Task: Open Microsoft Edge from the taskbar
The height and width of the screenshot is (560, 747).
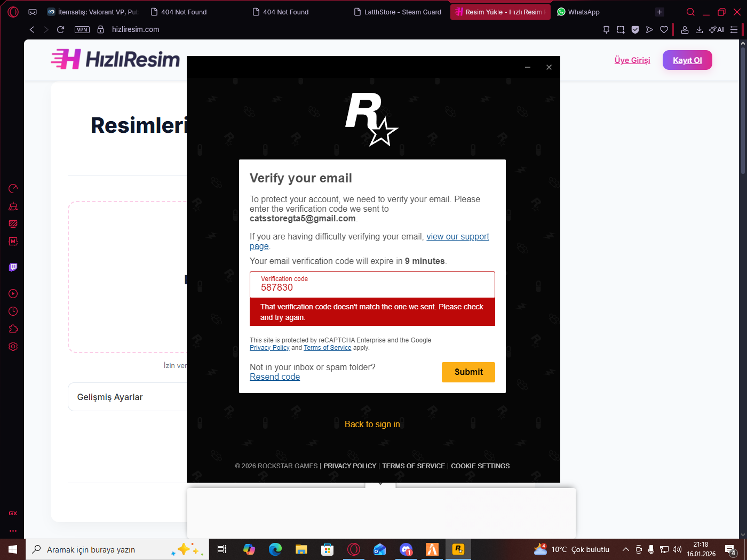Action: click(275, 549)
